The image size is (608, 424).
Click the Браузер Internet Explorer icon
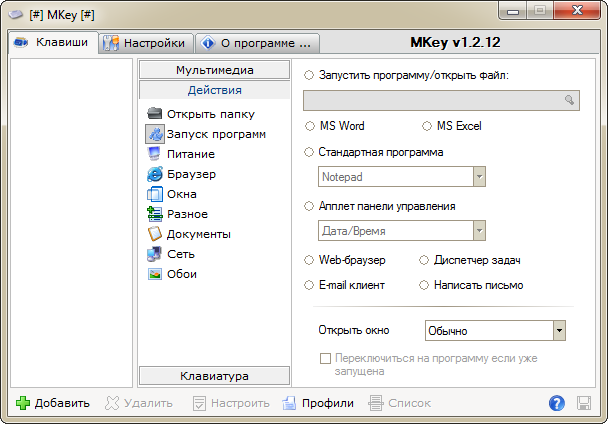click(x=155, y=174)
